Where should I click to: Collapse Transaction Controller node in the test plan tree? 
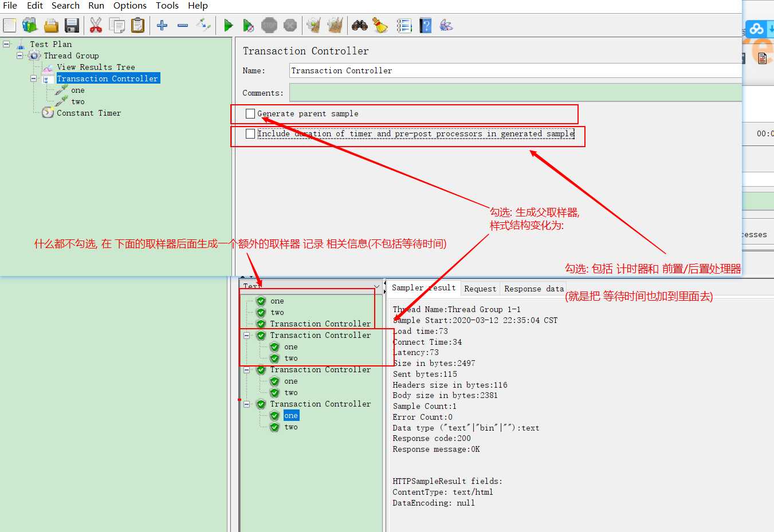click(34, 78)
